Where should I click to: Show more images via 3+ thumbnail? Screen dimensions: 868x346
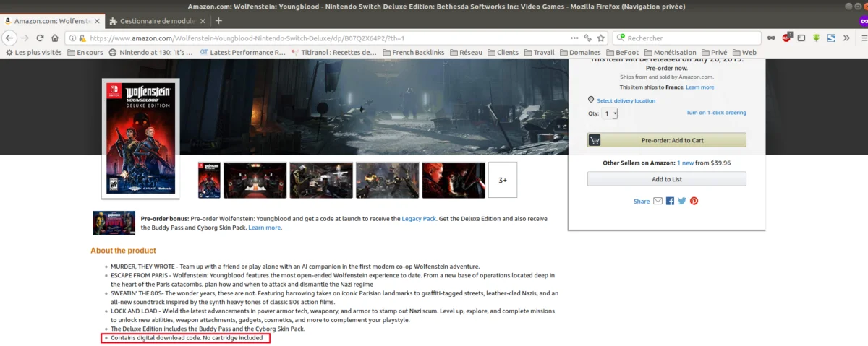click(502, 180)
